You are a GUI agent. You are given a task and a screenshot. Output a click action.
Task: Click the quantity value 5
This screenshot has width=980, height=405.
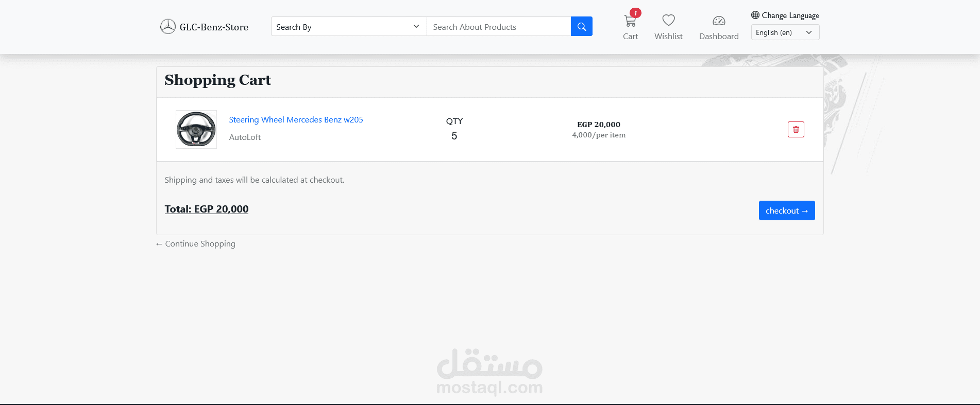click(454, 136)
